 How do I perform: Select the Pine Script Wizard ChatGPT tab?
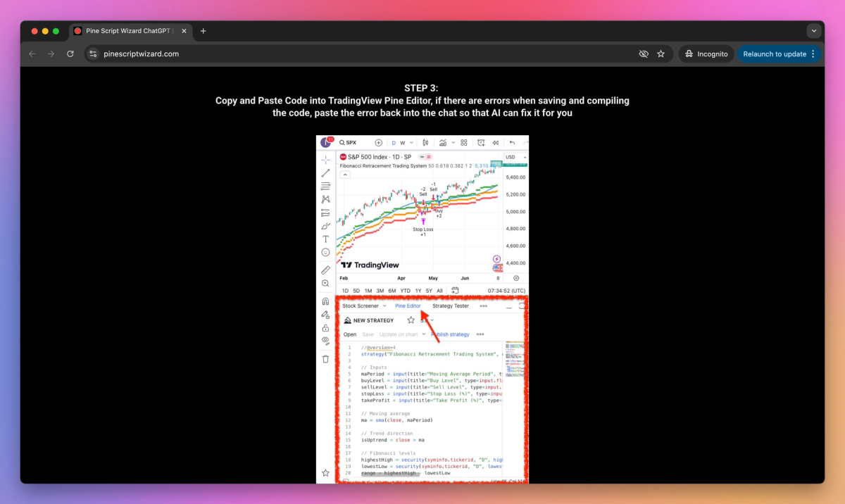coord(130,31)
